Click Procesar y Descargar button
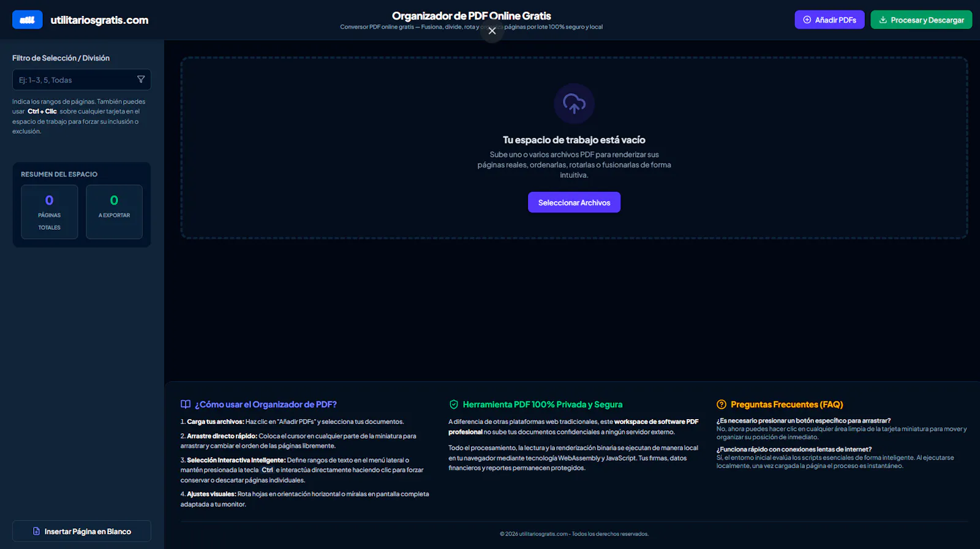The image size is (980, 549). coord(921,20)
